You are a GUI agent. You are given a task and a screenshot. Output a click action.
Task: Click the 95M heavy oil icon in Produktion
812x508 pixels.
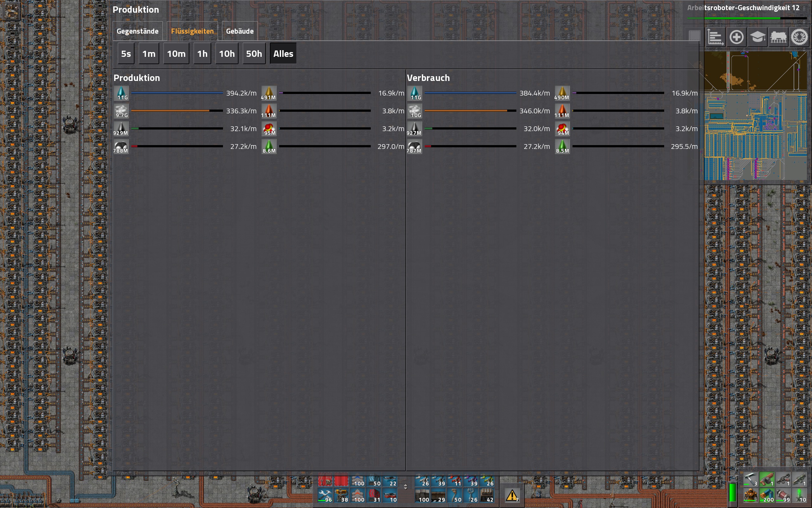coord(269,129)
